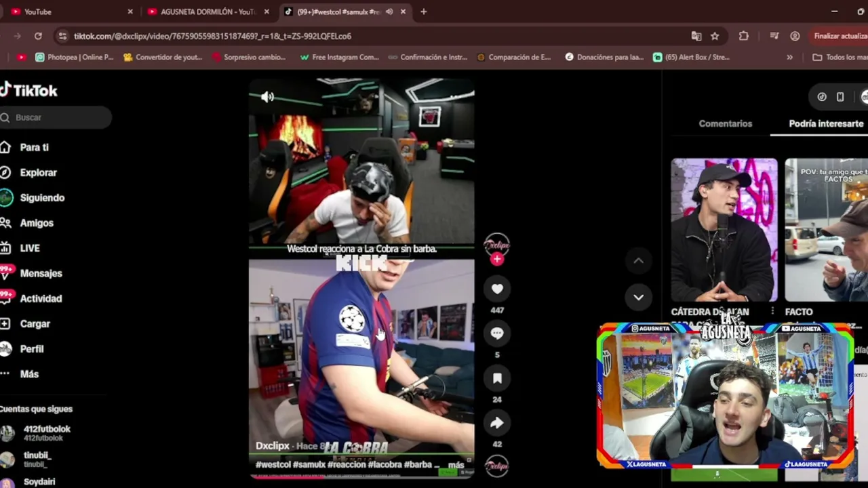The height and width of the screenshot is (488, 868).
Task: Follow Dxclipx with the red plus button
Action: [497, 259]
